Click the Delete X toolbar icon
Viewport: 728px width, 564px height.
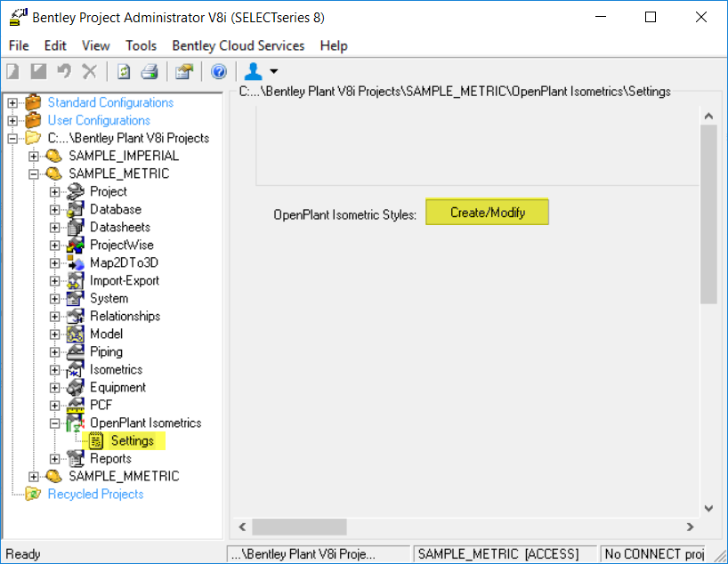point(90,71)
